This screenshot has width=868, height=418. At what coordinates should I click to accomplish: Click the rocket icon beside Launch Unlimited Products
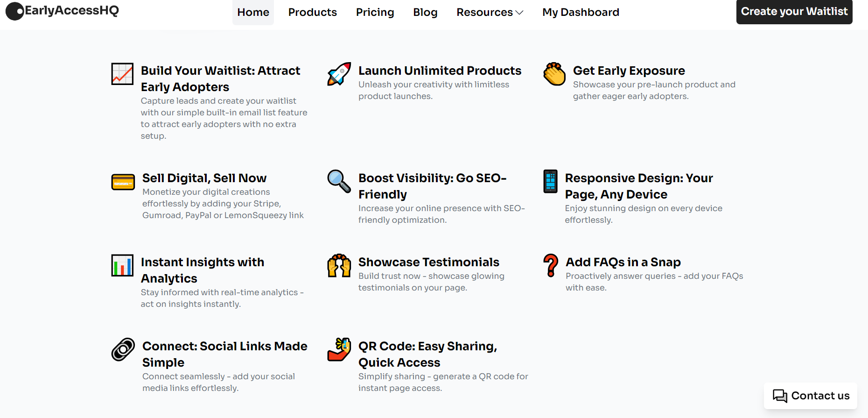339,74
